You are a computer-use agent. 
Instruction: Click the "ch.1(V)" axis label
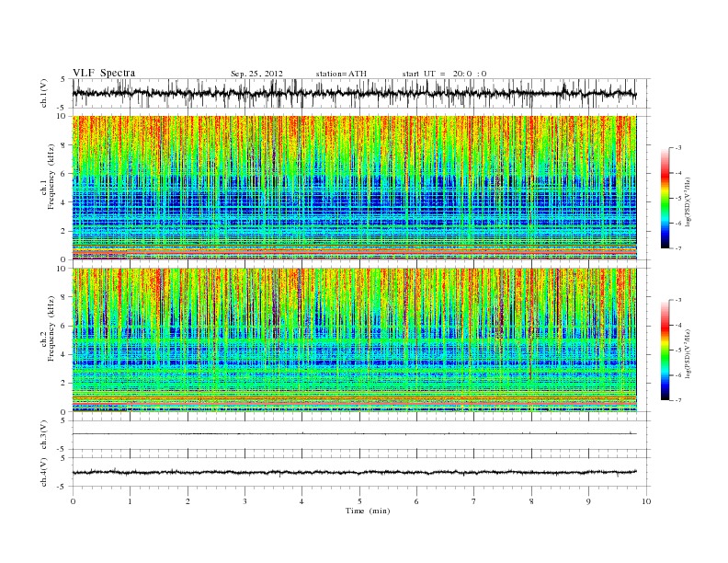[44, 93]
